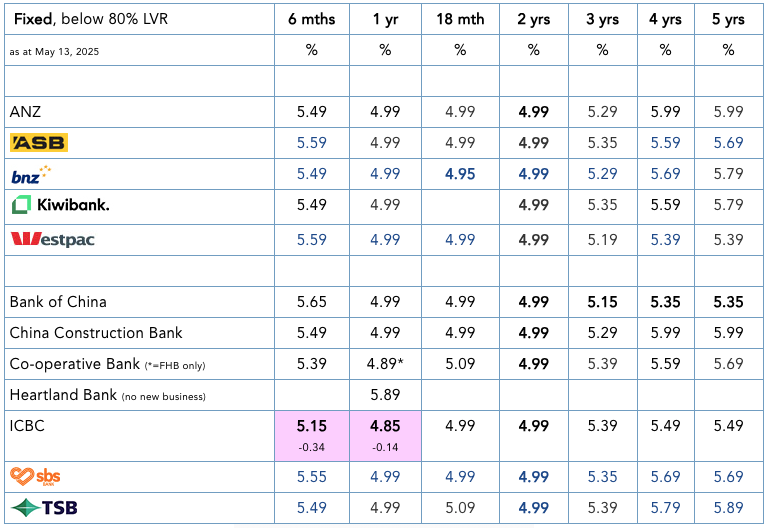769x528 pixels.
Task: Click the -0.14 change under ICBC
Action: point(385,447)
